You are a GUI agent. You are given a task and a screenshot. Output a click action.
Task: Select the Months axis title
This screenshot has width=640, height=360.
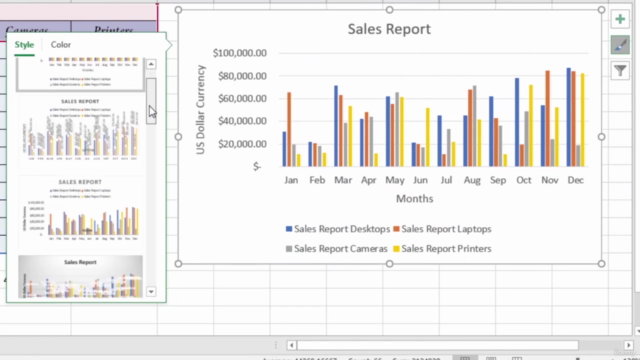[414, 199]
